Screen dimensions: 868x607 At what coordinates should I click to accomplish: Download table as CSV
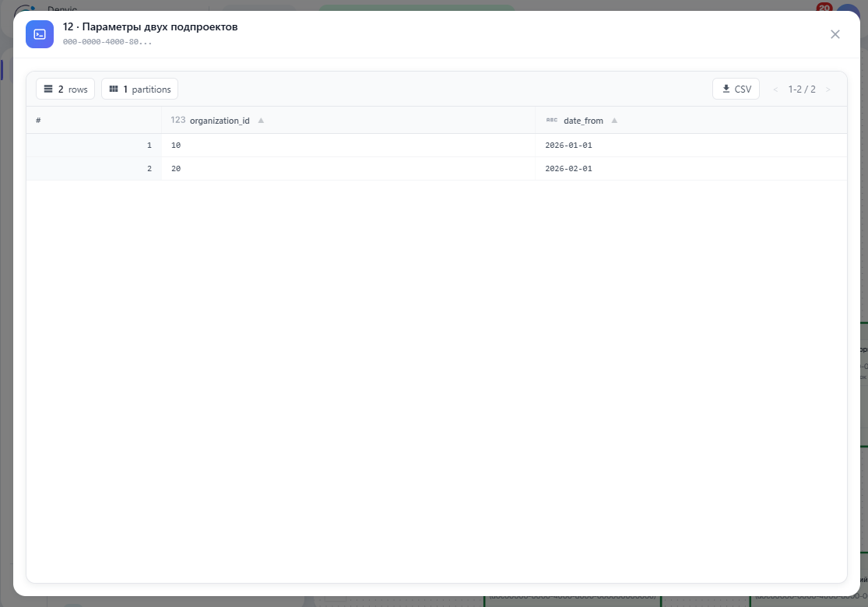tap(736, 89)
